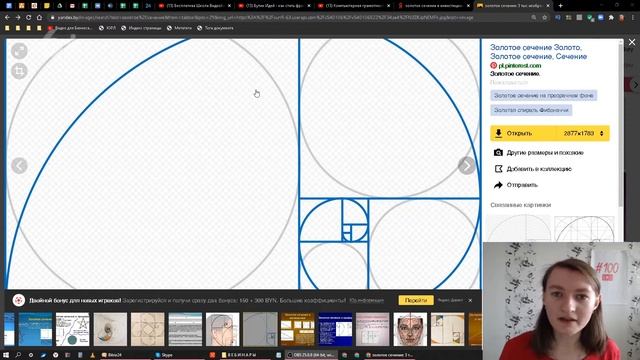Open the second similar image thumbnail in the side panel

pyautogui.click(x=584, y=229)
